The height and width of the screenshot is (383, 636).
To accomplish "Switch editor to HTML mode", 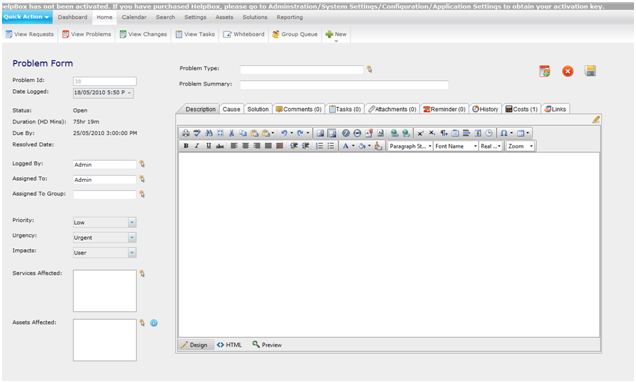I will [229, 345].
